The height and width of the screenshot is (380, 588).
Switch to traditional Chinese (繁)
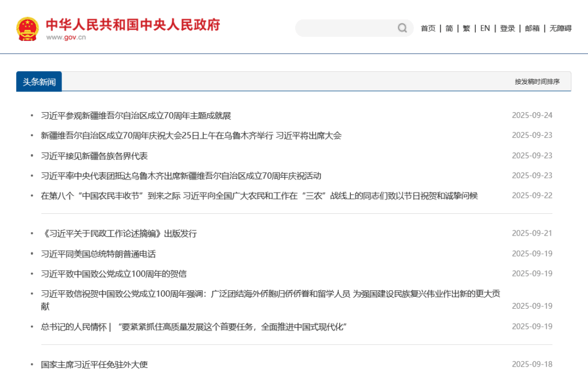(x=466, y=28)
